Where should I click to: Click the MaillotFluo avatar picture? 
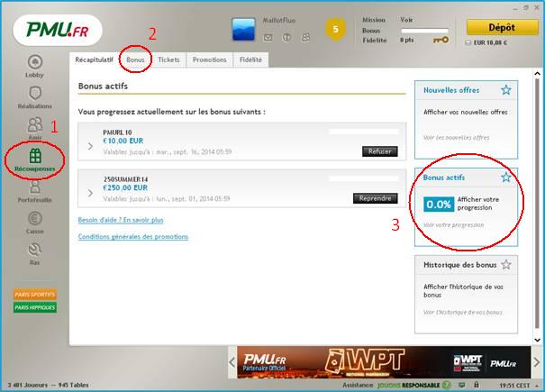pos(243,30)
